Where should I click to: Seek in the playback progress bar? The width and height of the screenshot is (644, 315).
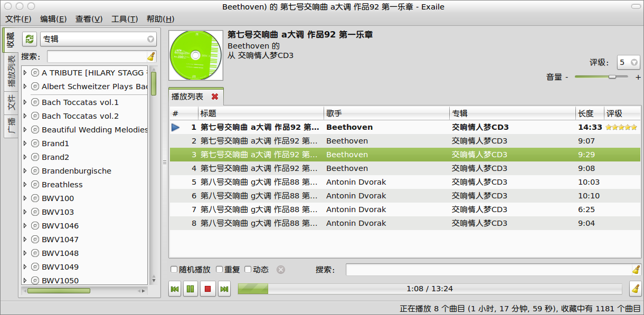pyautogui.click(x=430, y=289)
